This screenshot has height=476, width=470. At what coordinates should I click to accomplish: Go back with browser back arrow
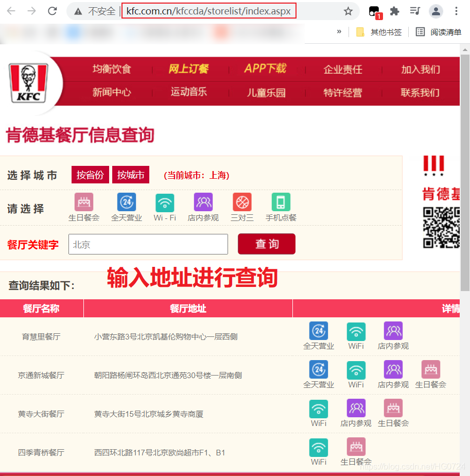click(11, 11)
